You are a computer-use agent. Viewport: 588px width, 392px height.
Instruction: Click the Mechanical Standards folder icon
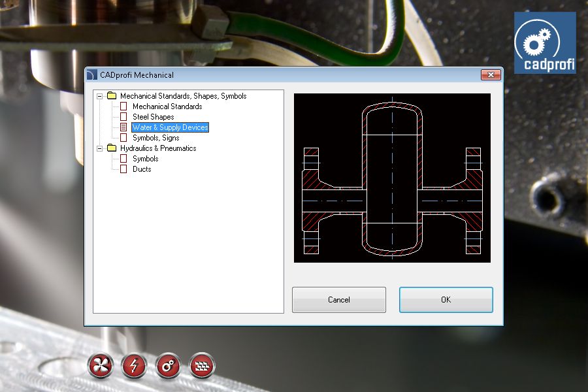point(111,95)
